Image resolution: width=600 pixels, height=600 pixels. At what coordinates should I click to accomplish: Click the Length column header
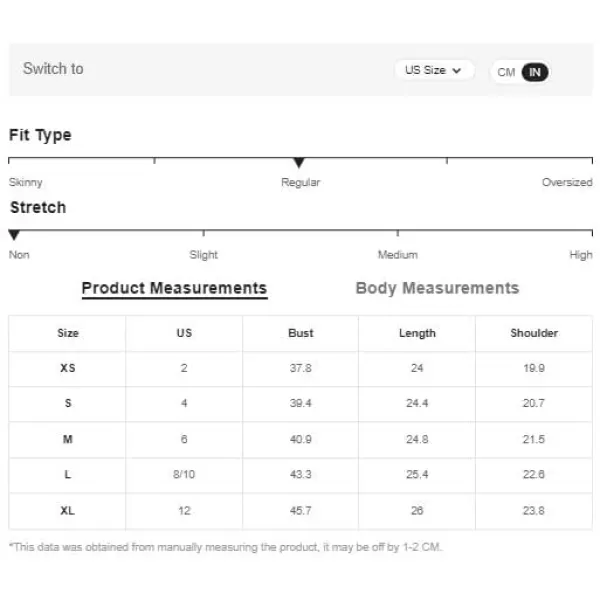coord(417,333)
